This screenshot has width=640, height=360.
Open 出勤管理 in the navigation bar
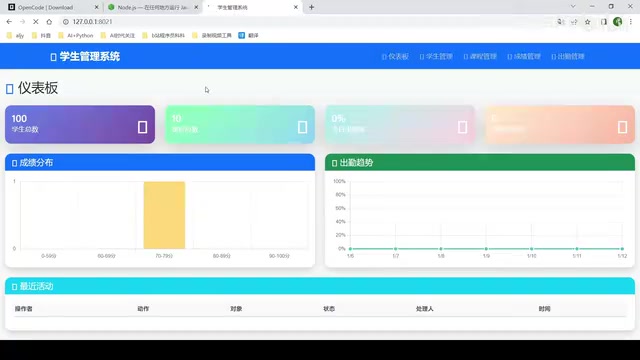[x=568, y=56]
